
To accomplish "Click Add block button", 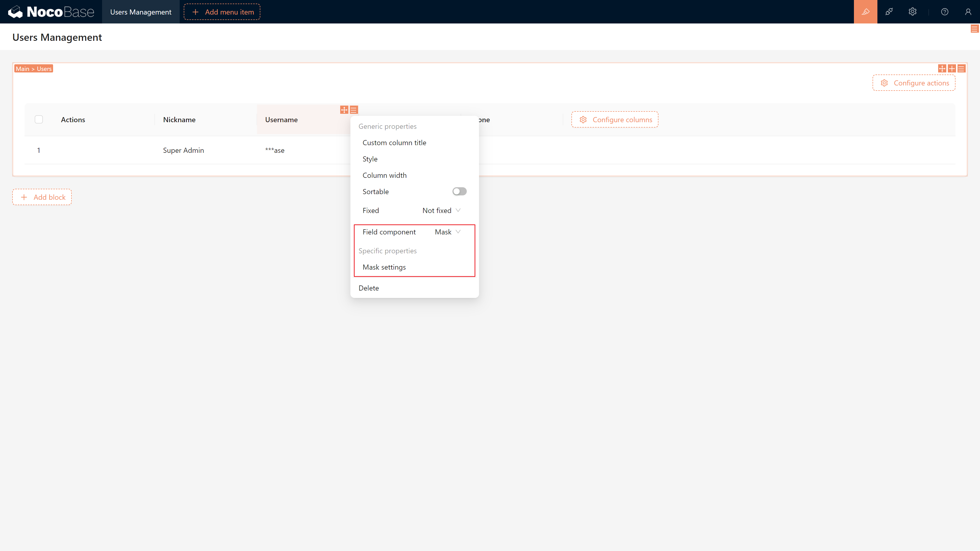I will (x=42, y=197).
